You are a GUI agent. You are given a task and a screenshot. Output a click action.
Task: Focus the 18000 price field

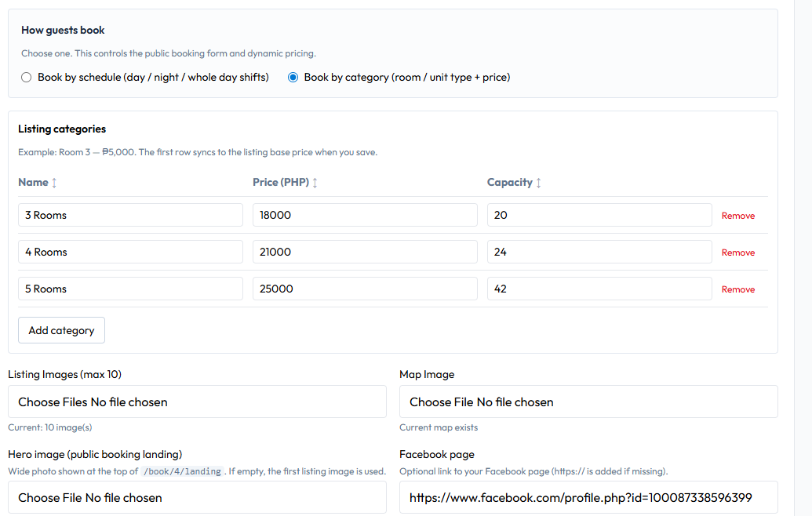[x=365, y=215]
